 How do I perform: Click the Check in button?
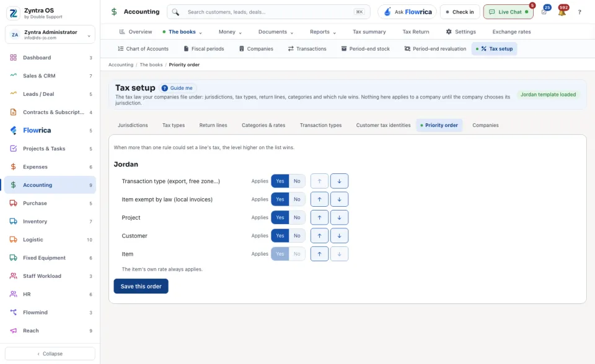460,12
